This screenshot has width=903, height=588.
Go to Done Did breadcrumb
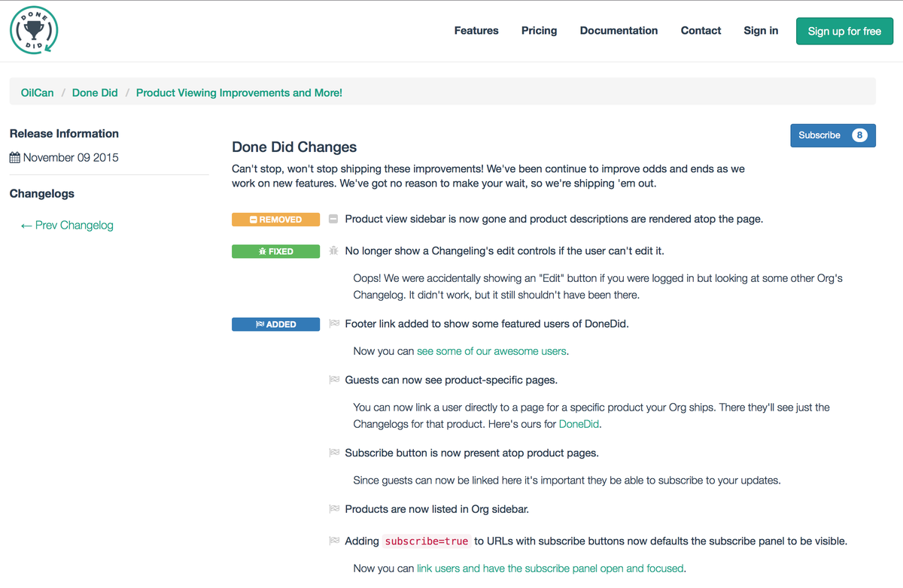pyautogui.click(x=95, y=92)
